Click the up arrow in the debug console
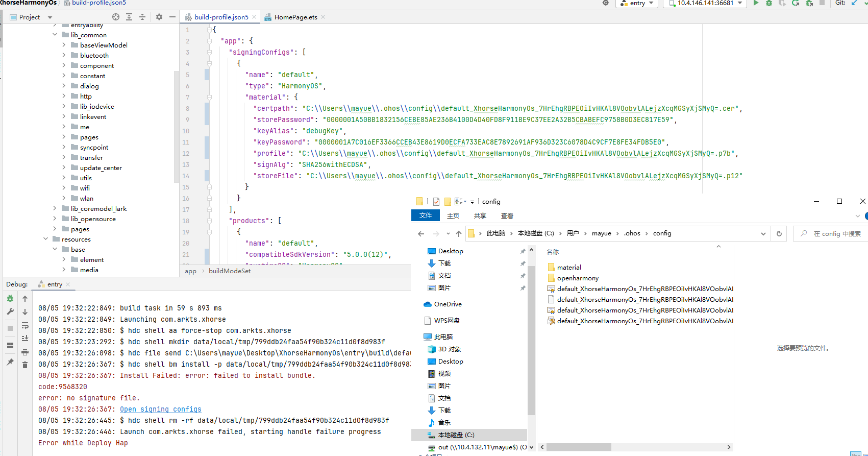 click(25, 299)
